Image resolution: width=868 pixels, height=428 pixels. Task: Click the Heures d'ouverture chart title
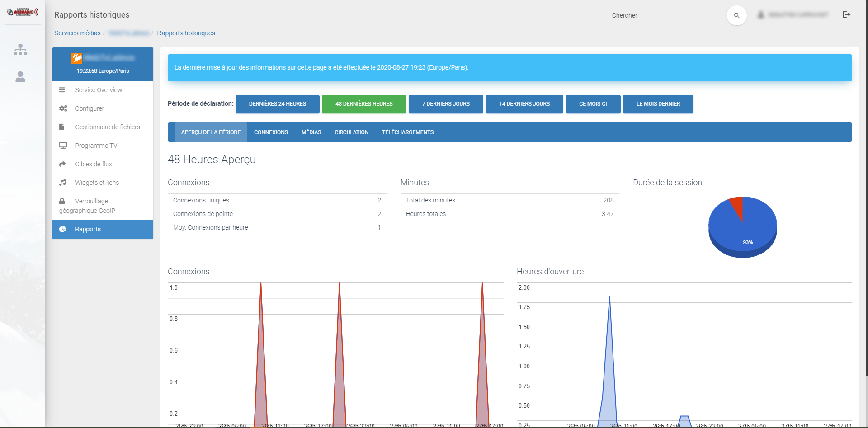click(550, 272)
